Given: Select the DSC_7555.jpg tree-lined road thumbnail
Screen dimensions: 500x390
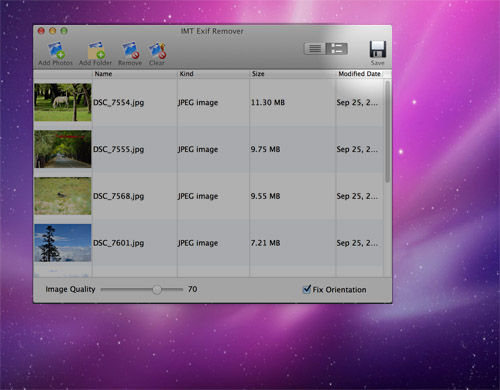Looking at the screenshot, I should click(x=63, y=149).
